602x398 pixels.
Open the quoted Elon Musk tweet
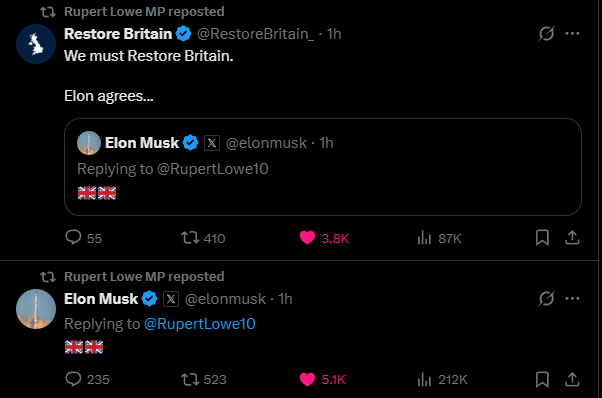point(322,167)
